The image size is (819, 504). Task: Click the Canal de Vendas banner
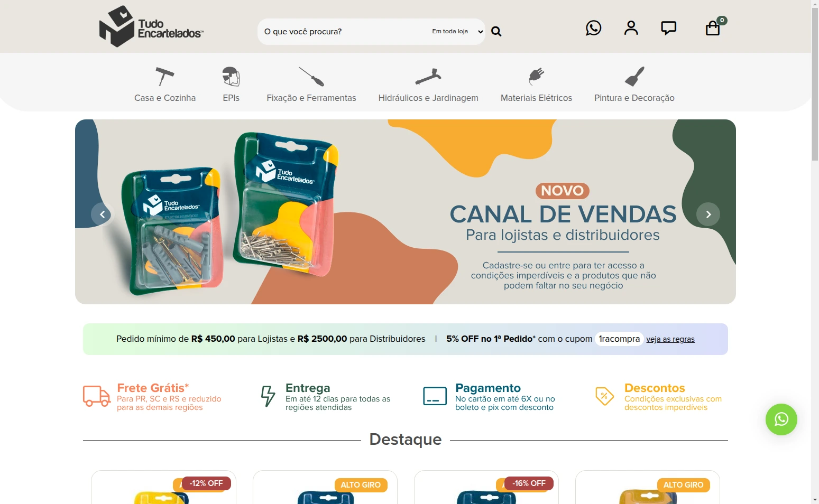tap(406, 212)
